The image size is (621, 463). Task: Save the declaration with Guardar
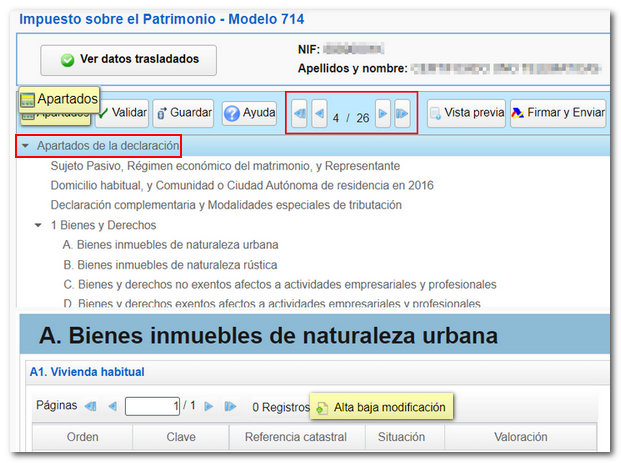(184, 114)
